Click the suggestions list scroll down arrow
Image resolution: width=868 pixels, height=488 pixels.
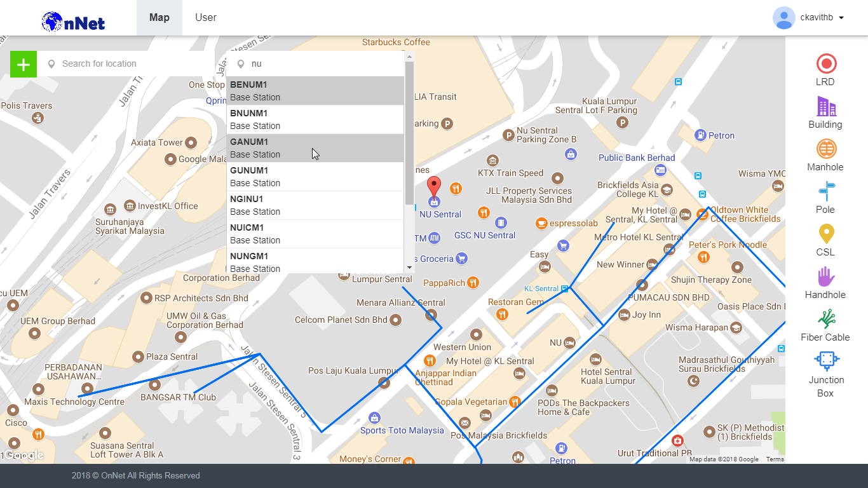pyautogui.click(x=410, y=268)
